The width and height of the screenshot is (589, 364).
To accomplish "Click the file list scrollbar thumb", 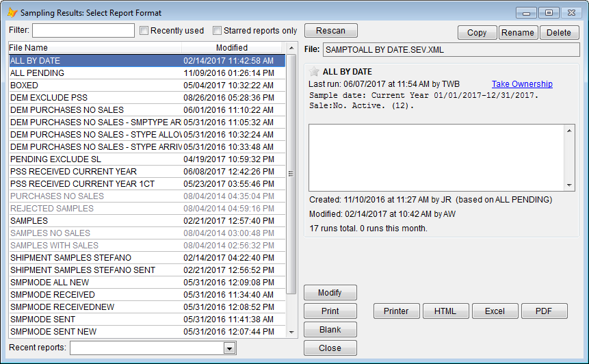I will tap(291, 174).
